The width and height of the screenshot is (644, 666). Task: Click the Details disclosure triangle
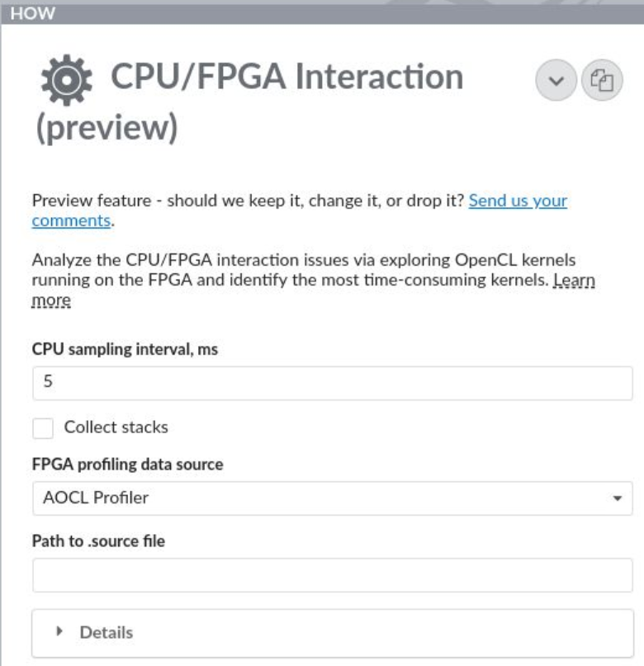(x=59, y=632)
